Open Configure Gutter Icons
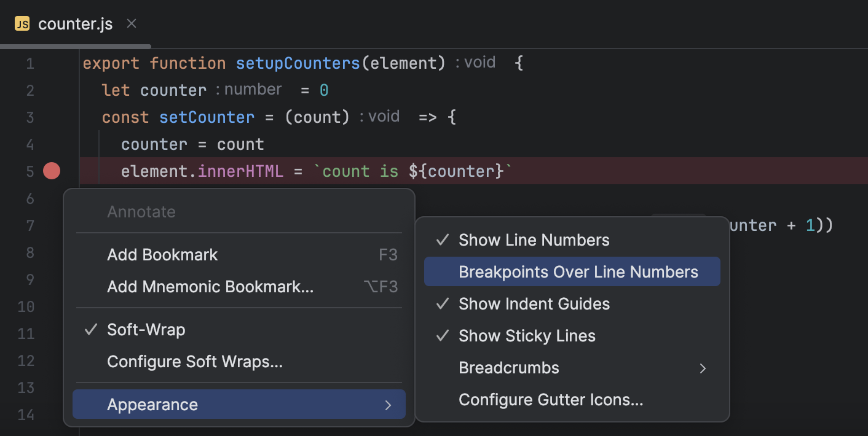Screen dimensions: 868x436 (x=550, y=399)
